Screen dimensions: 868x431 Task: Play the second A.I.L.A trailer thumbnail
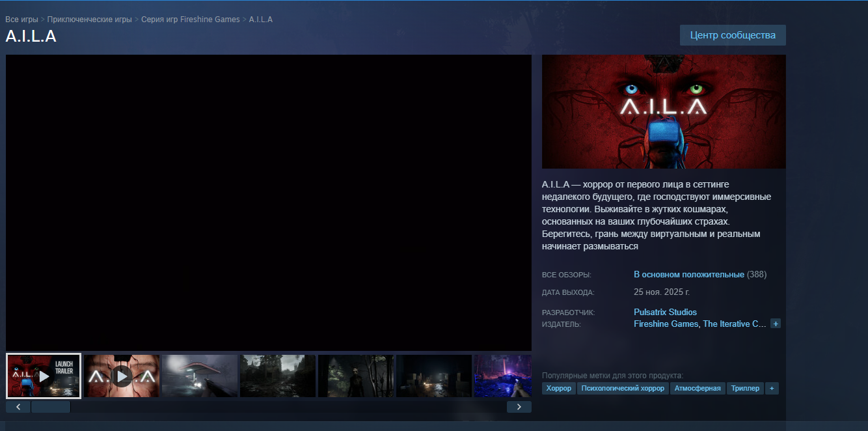[122, 376]
